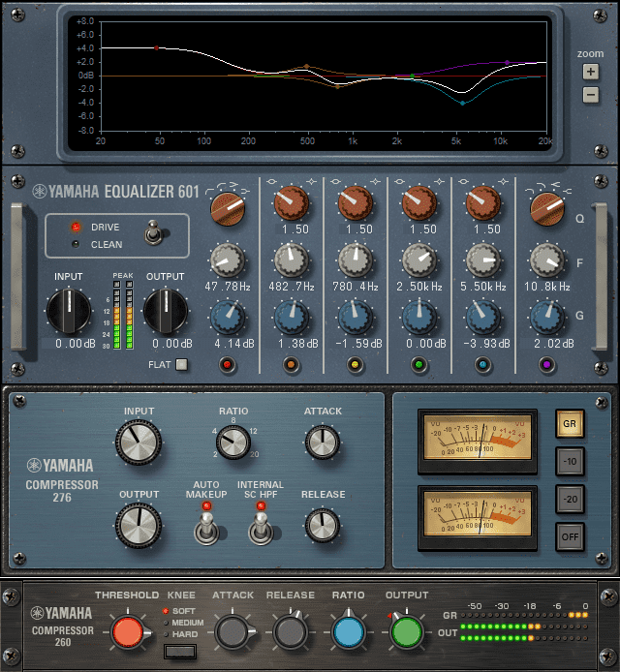Click the 4.14dB gain knob
620x672 pixels.
point(228,318)
